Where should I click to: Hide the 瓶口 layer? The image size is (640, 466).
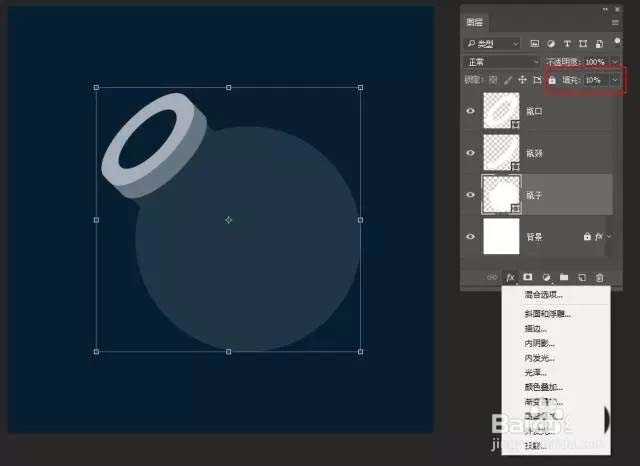[x=471, y=111]
